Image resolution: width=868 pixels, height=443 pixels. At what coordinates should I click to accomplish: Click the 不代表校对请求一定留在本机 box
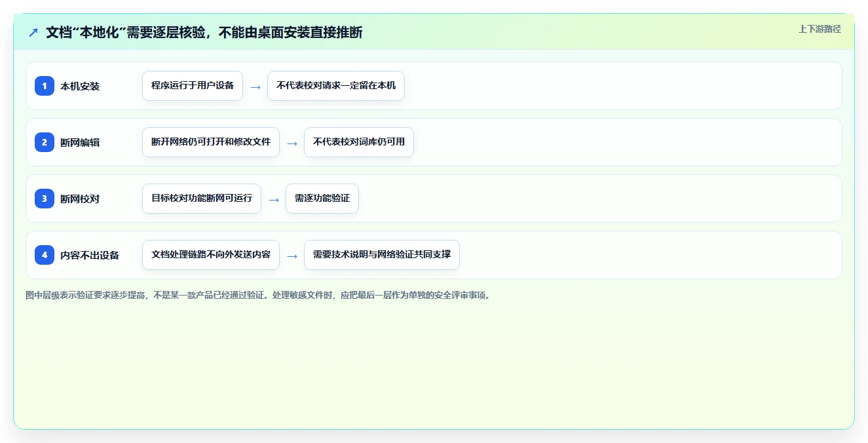(x=336, y=86)
